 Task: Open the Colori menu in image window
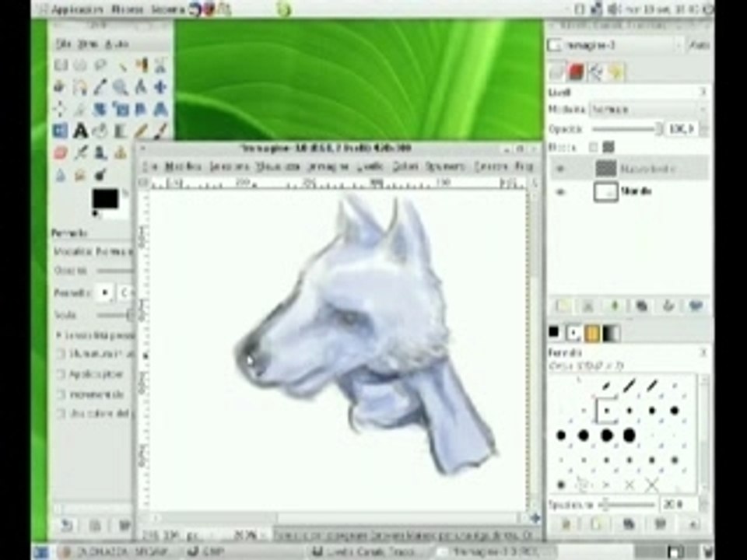405,166
